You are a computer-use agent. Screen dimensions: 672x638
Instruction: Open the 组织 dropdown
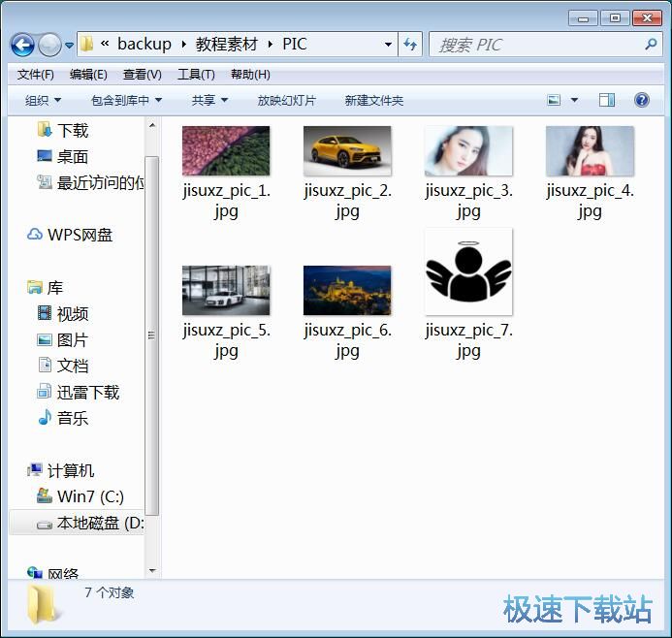43,101
